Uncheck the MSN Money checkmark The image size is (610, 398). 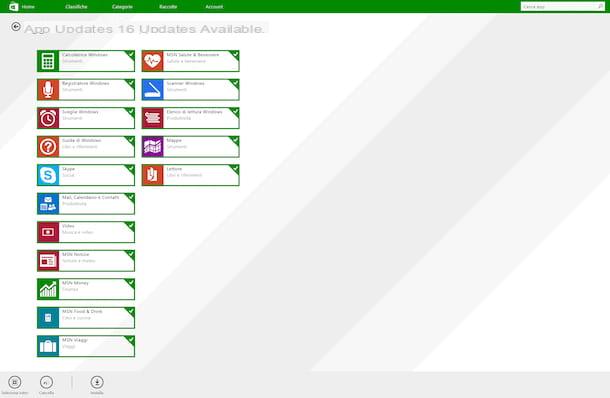tap(131, 282)
